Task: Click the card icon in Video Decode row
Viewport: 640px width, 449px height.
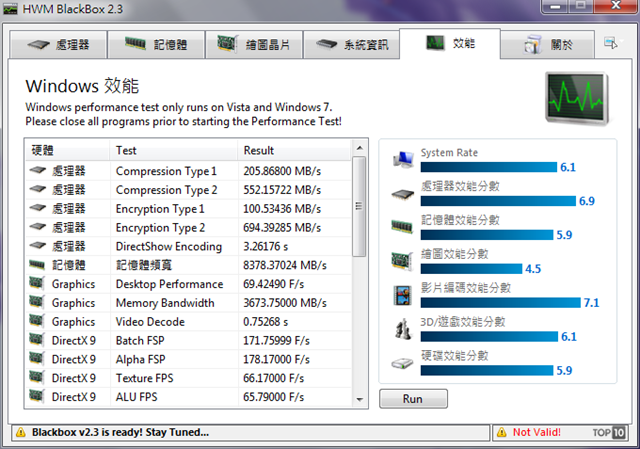Action: pyautogui.click(x=36, y=320)
